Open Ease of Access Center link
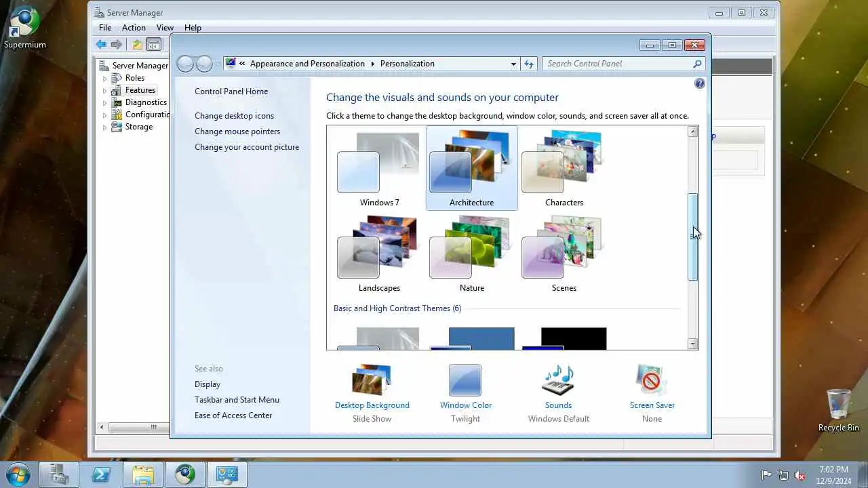The height and width of the screenshot is (488, 868). [x=233, y=415]
